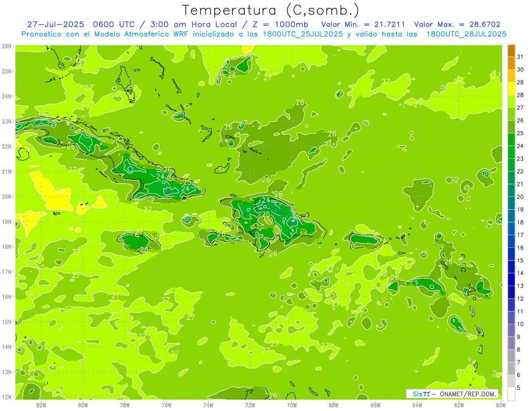Click initialization time '1800UTC_25JUL2025'
532x411 pixels.
[303, 34]
